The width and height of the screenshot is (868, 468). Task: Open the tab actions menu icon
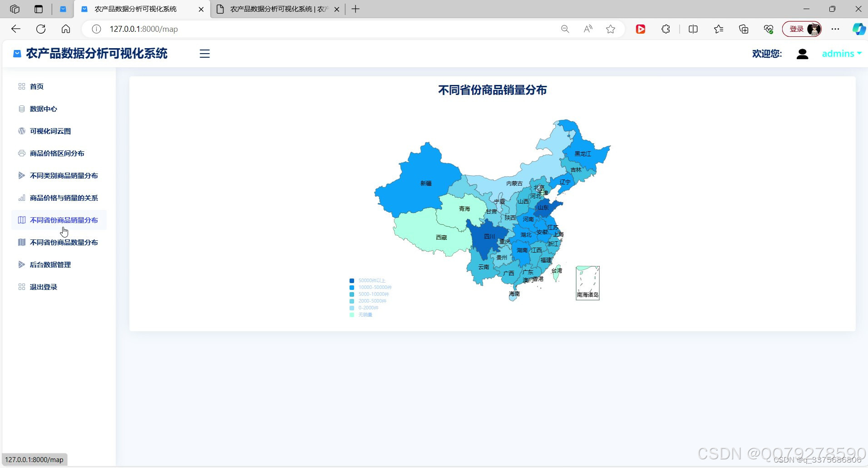[x=39, y=9]
